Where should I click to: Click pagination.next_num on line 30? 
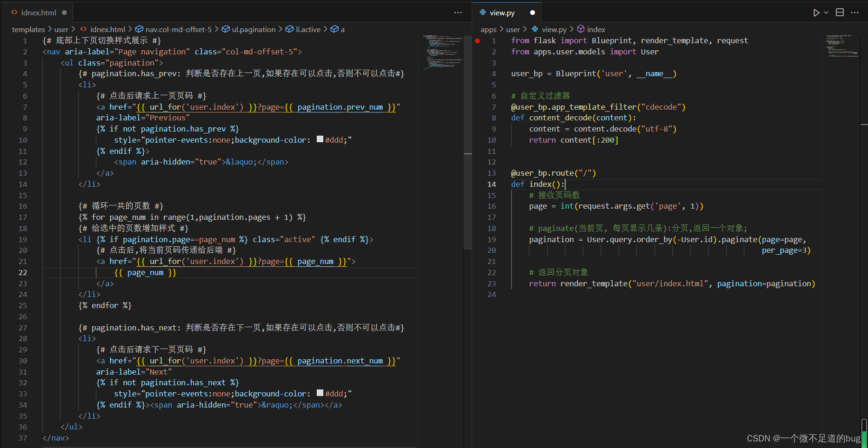point(340,361)
